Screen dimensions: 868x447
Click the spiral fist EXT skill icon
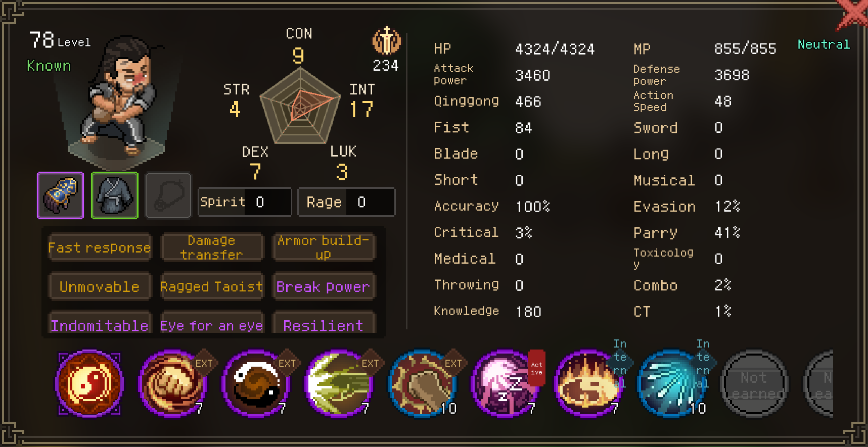(172, 383)
